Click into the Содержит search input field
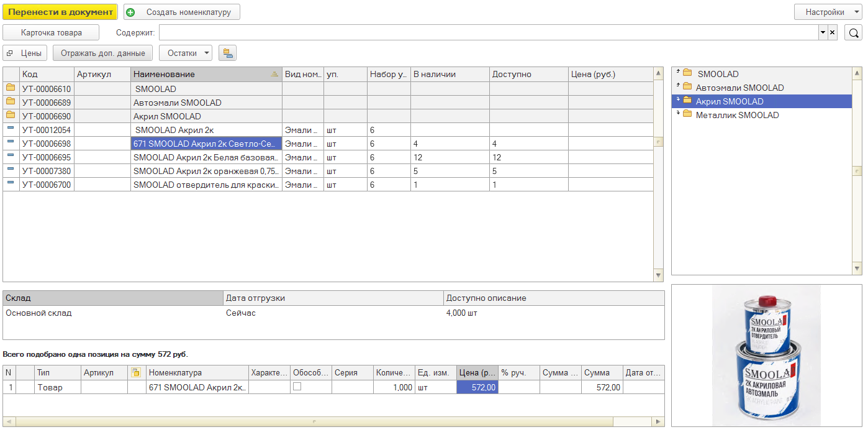Image resolution: width=868 pixels, height=432 pixels. [489, 33]
